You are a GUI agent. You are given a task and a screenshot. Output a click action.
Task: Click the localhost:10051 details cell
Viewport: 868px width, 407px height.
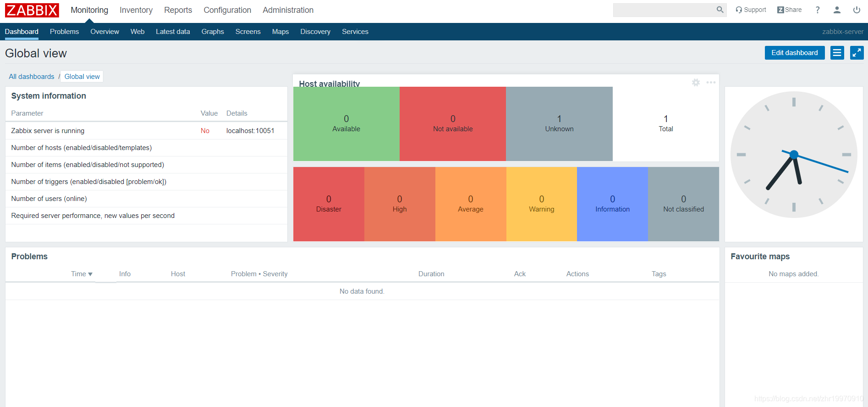(x=250, y=131)
